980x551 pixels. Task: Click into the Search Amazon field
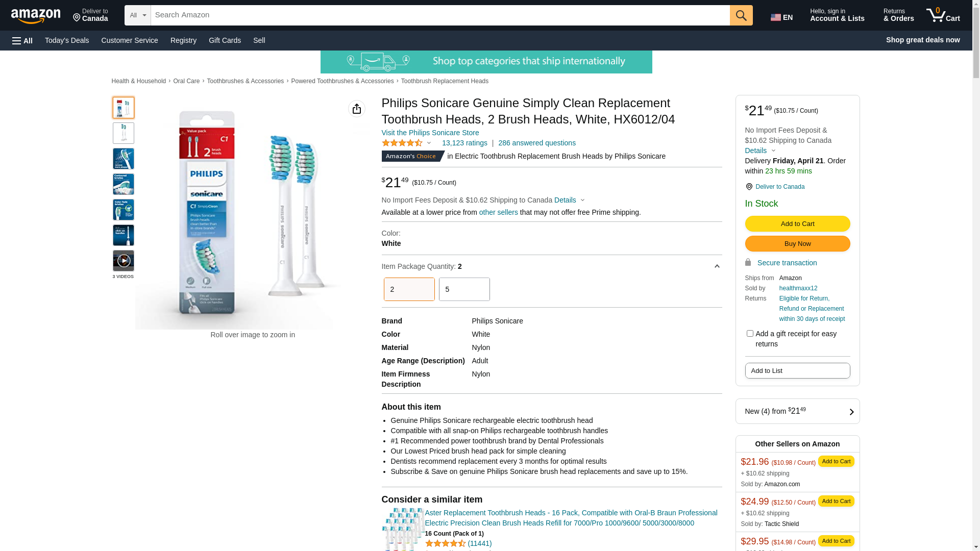(x=439, y=15)
